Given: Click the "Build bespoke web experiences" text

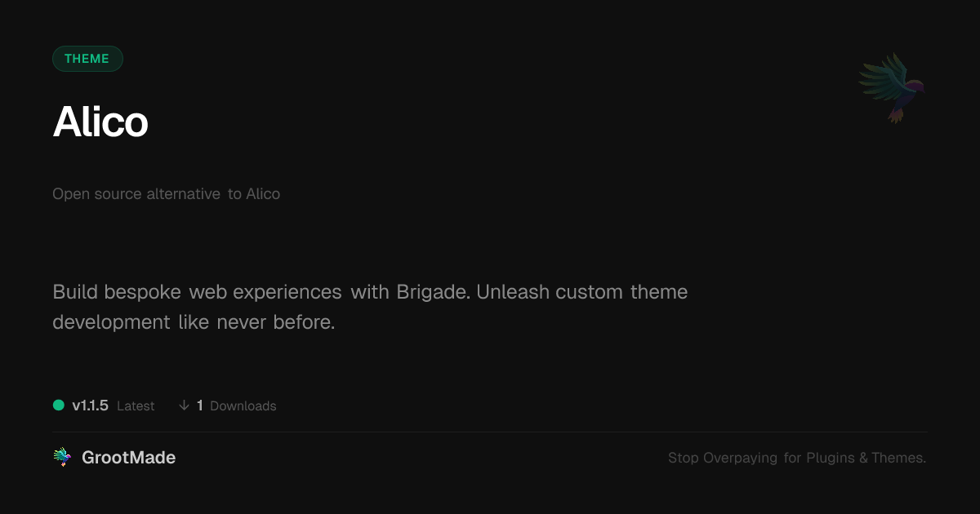Looking at the screenshot, I should point(197,292).
